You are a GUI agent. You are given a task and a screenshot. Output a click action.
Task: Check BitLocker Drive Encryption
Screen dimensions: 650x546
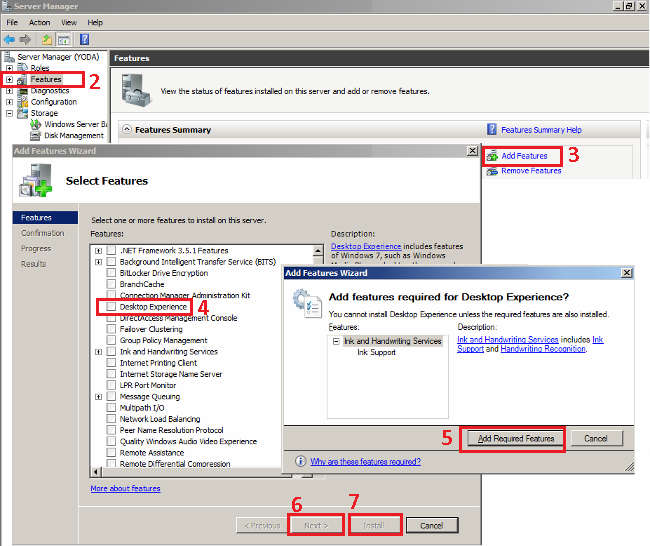[x=111, y=273]
